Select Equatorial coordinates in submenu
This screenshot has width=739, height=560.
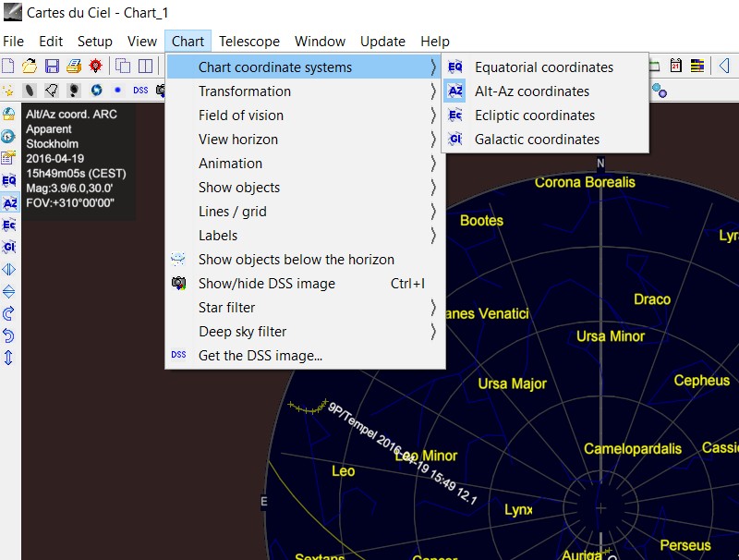pyautogui.click(x=545, y=67)
